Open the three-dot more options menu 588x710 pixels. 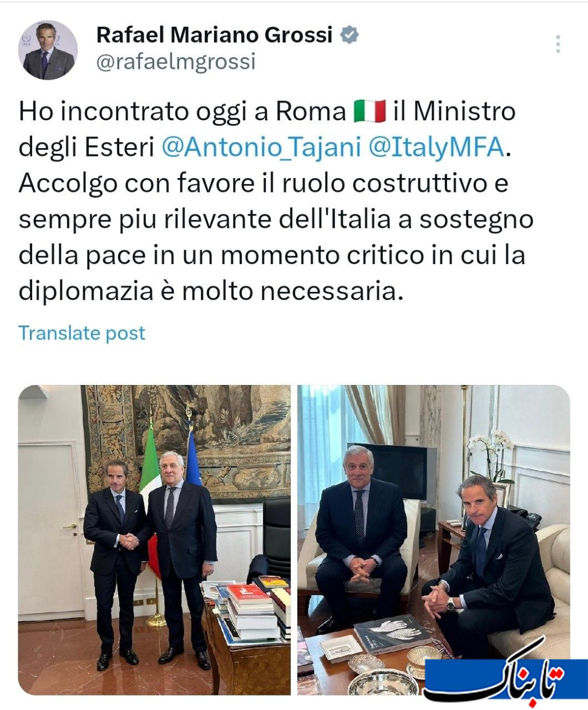point(558,44)
